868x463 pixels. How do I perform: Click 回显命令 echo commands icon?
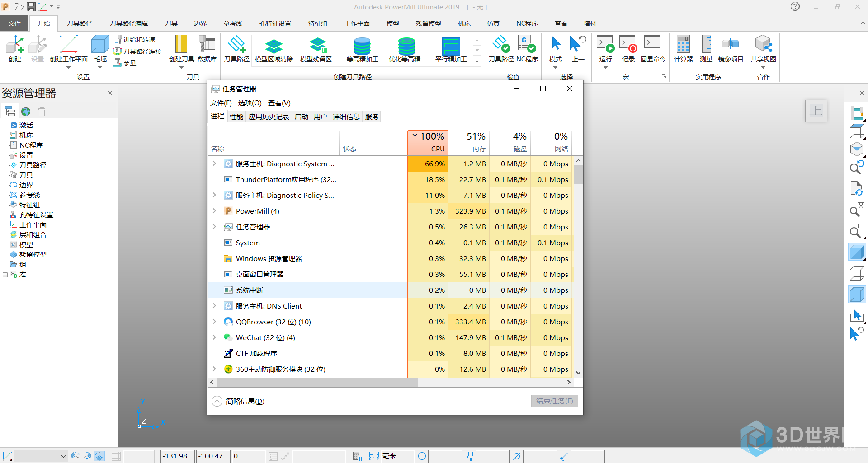click(x=653, y=49)
